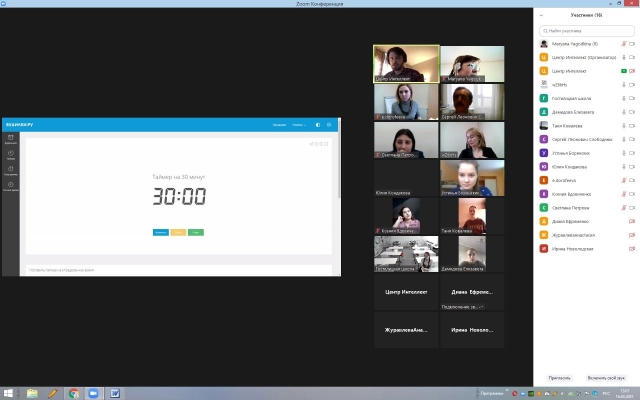Viewport: 640px width, 400px height.
Task: Select the highlighted Центр Интеллект video thumbnail
Action: pos(406,64)
